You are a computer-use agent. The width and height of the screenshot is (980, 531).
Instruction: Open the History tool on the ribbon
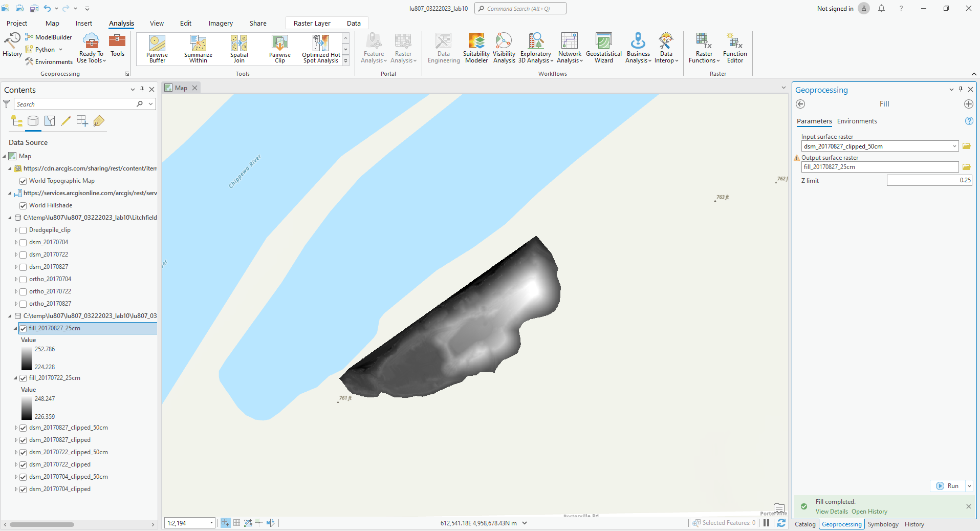pyautogui.click(x=12, y=45)
